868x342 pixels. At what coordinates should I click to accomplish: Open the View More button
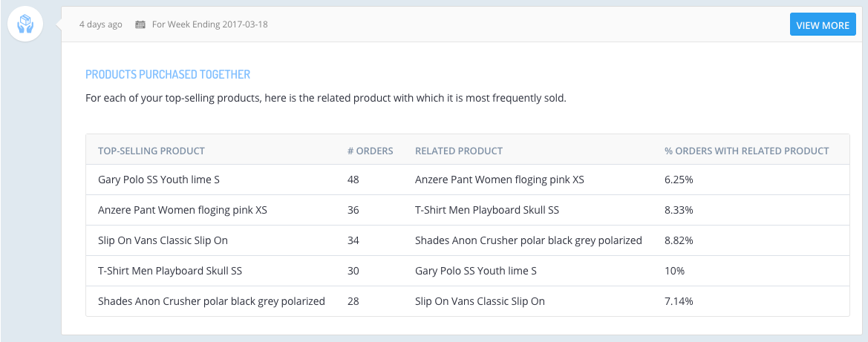tap(823, 25)
